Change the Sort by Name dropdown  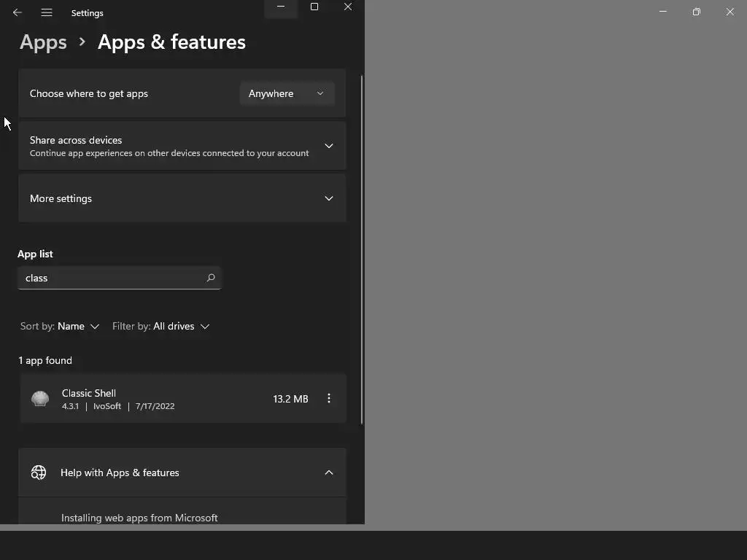tap(60, 326)
